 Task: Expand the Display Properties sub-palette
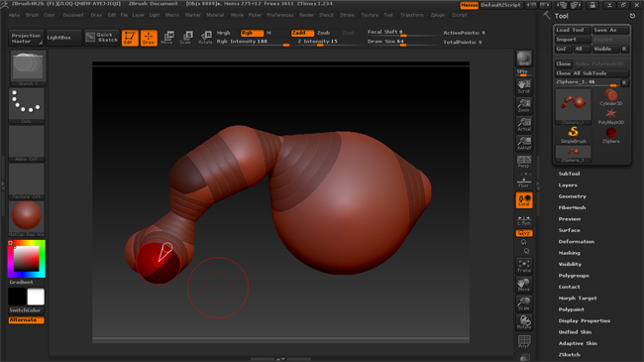584,321
